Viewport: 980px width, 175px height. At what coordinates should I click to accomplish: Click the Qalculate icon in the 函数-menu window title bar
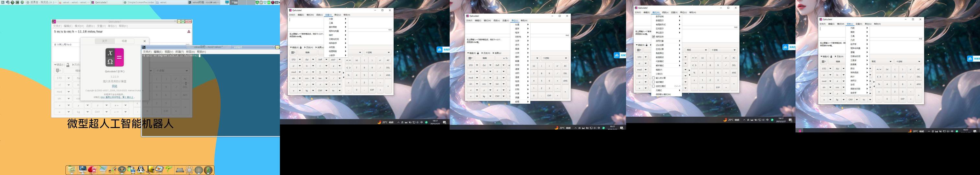821,19
